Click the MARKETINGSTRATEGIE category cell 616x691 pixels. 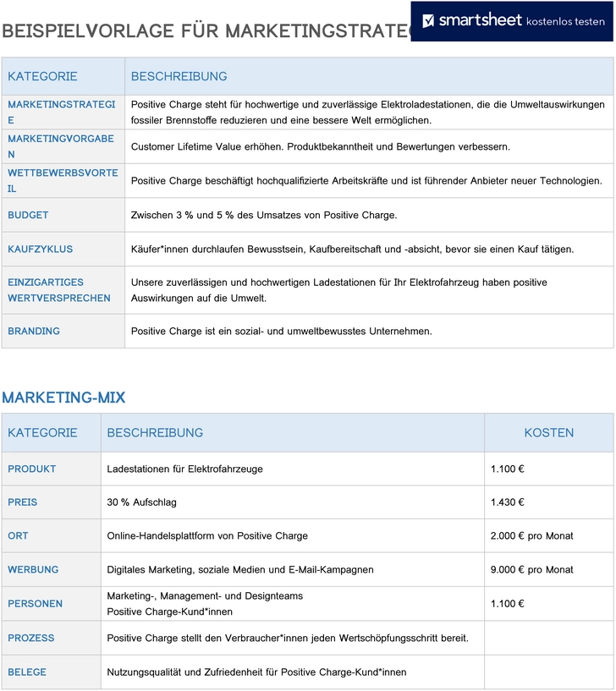click(63, 112)
